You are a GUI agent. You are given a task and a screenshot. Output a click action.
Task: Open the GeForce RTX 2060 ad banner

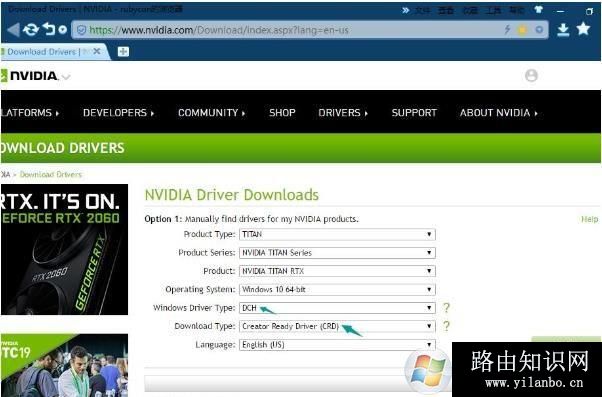[x=64, y=250]
